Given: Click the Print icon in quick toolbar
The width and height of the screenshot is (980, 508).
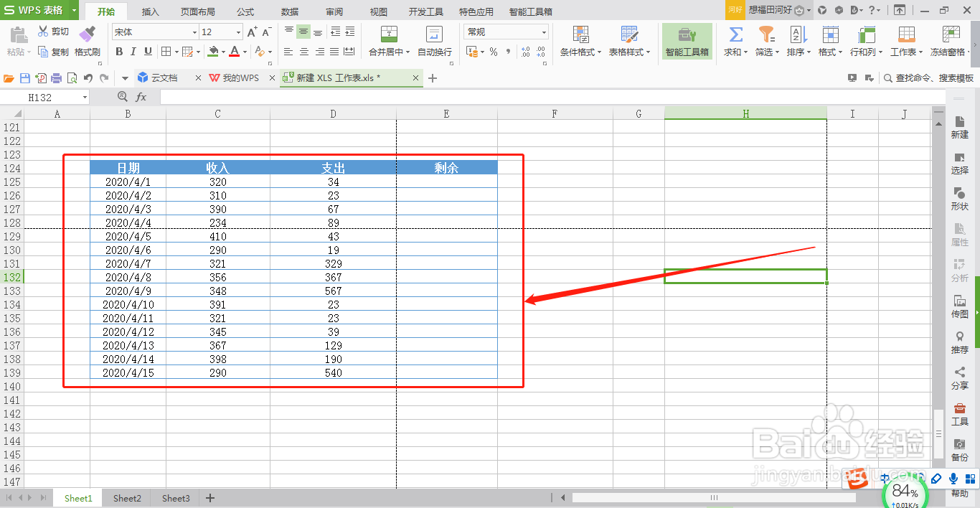Looking at the screenshot, I should click(x=57, y=78).
